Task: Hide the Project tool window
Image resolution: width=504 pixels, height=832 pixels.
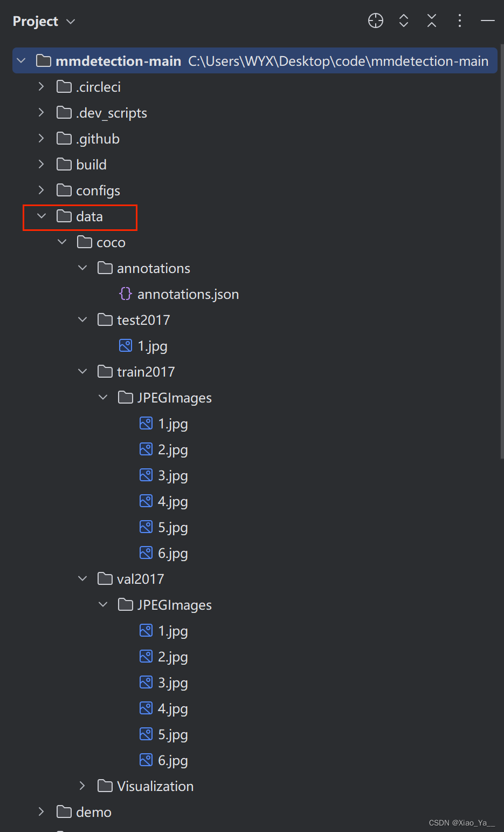Action: coord(487,21)
